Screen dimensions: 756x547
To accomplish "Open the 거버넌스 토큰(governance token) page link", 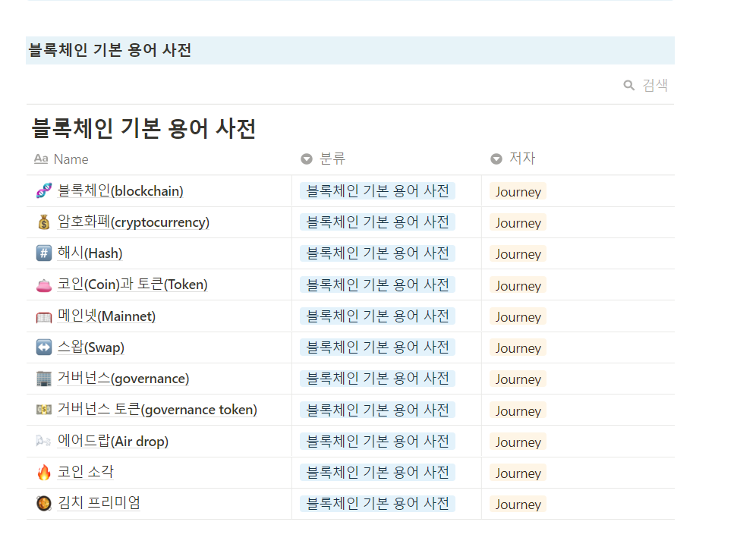I will click(157, 410).
